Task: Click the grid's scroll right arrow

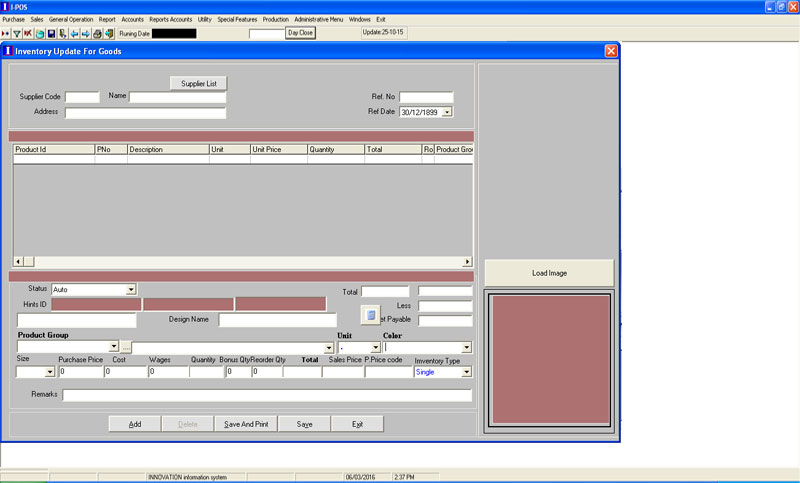Action: point(467,262)
